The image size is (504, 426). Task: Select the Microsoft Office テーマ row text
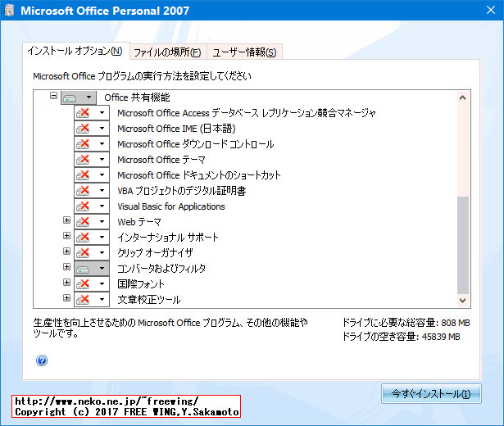click(161, 160)
